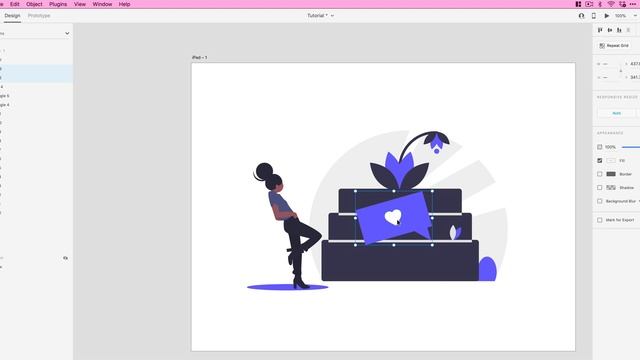Select Auto responsive resize option
The height and width of the screenshot is (360, 640).
point(616,113)
